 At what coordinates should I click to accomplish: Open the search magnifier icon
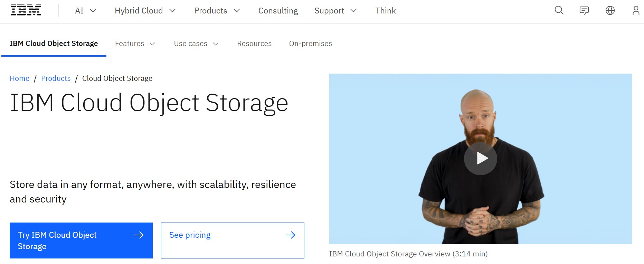tap(559, 11)
